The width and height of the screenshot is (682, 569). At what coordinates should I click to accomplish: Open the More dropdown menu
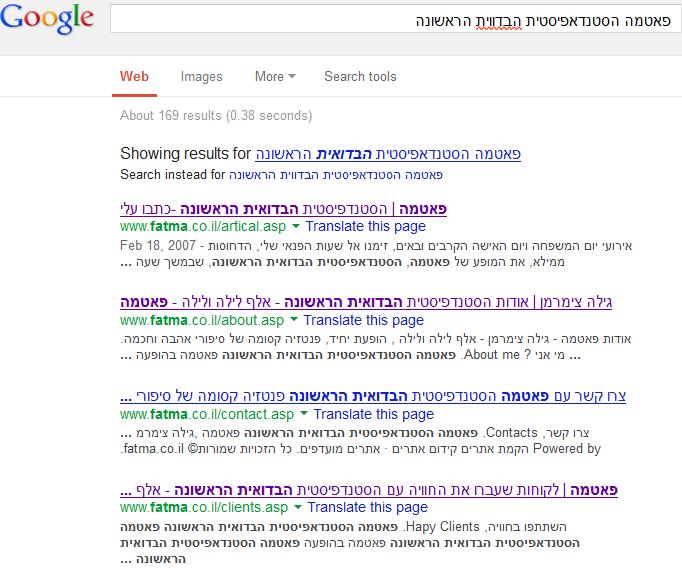coord(275,76)
